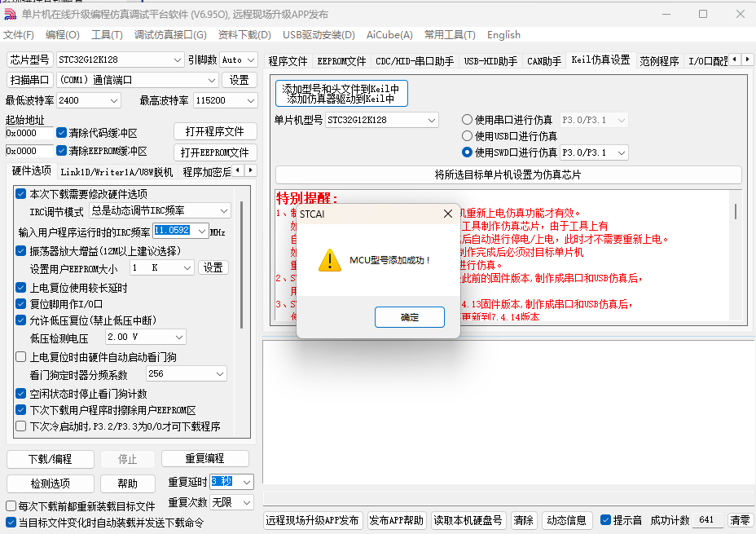Image resolution: width=756 pixels, height=534 pixels.
Task: Open USB-HID助手 tab
Action: [x=490, y=61]
